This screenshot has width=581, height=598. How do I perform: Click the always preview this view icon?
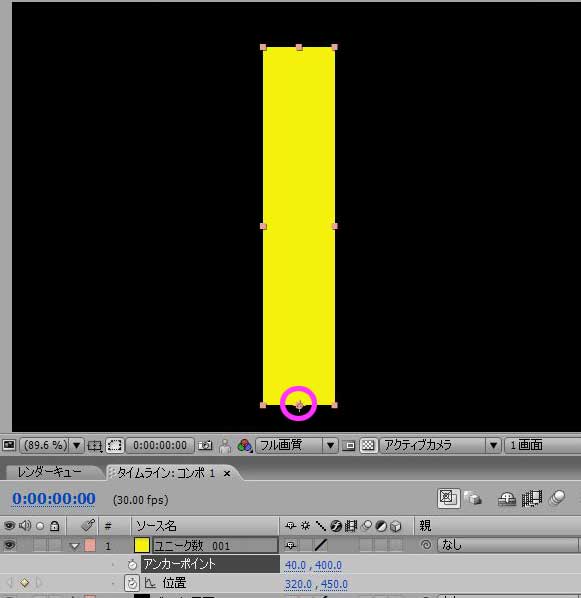[x=8, y=445]
